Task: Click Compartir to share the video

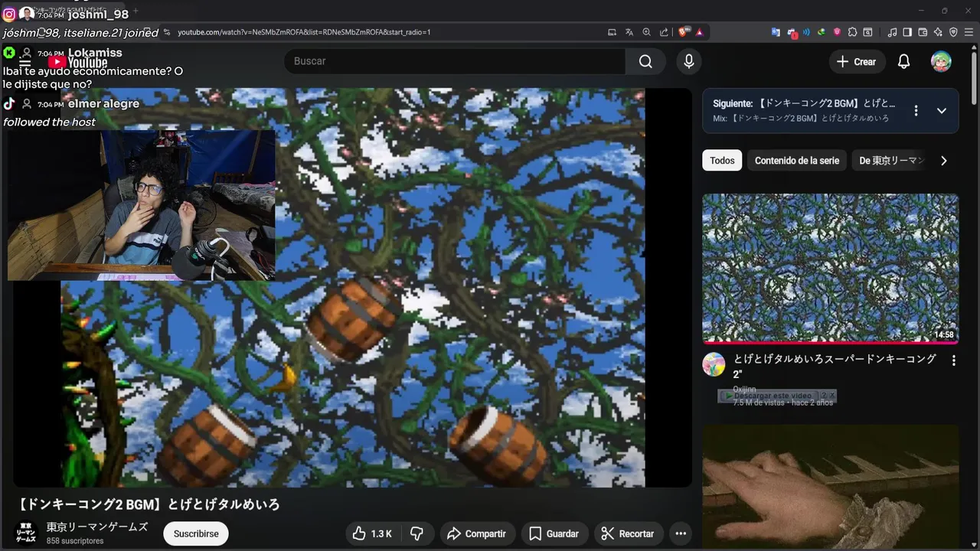Action: tap(476, 533)
